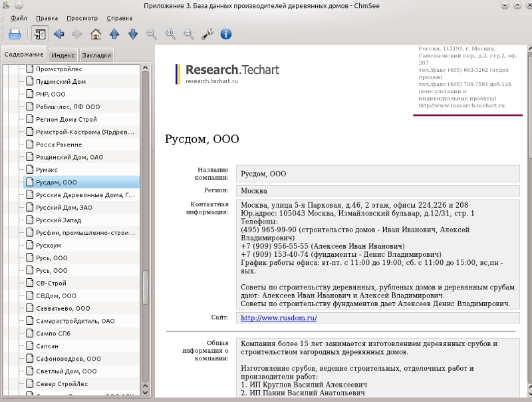Open the Просмотр menu
The image size is (532, 402).
(x=82, y=18)
